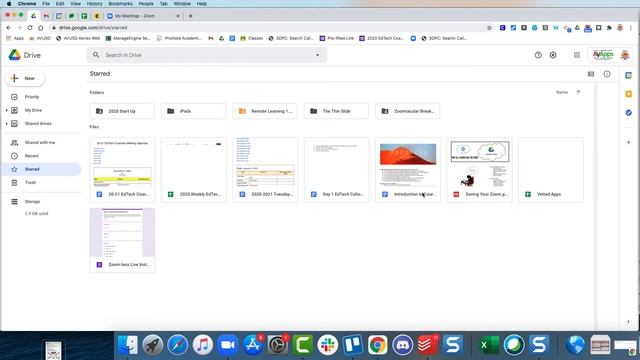Viewport: 640px width, 360px height.
Task: Select the iPads folder
Action: tap(193, 111)
